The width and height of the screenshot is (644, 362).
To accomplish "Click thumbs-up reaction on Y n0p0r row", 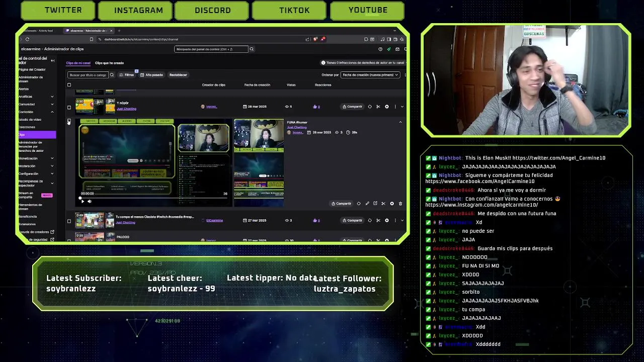I will click(316, 107).
